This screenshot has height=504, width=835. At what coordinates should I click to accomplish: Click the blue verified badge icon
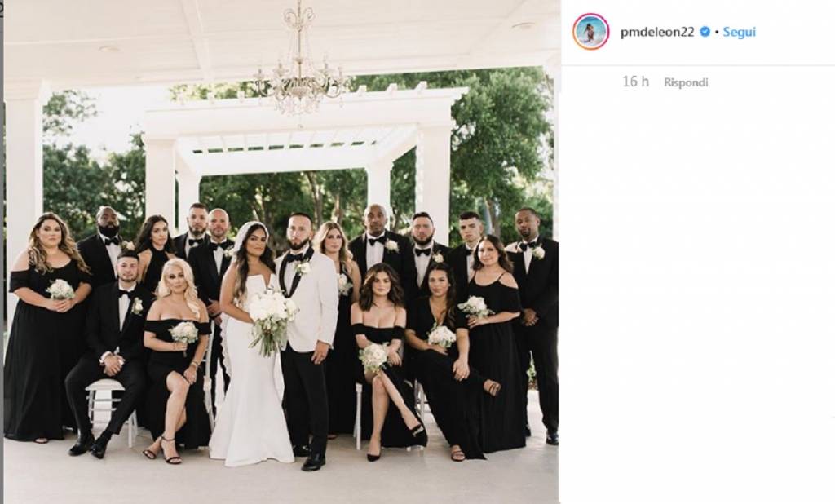pos(705,32)
